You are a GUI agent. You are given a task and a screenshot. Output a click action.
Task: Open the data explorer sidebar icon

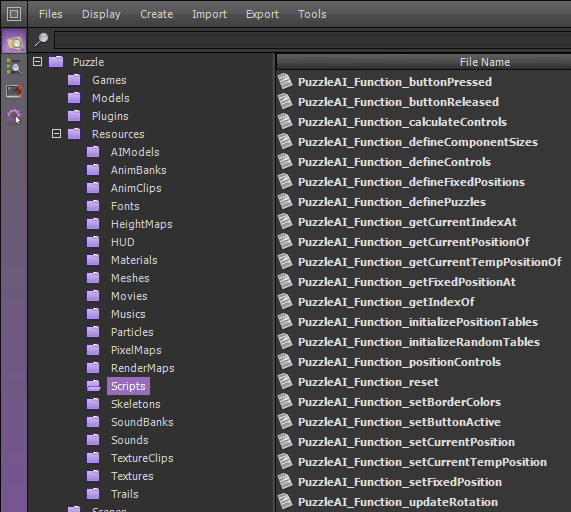point(14,42)
